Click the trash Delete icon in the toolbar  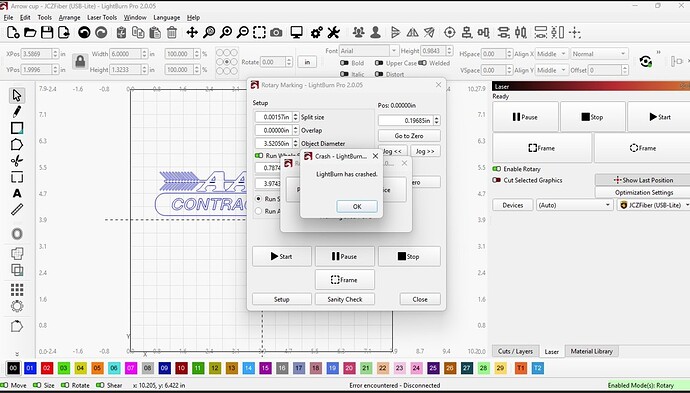(172, 32)
